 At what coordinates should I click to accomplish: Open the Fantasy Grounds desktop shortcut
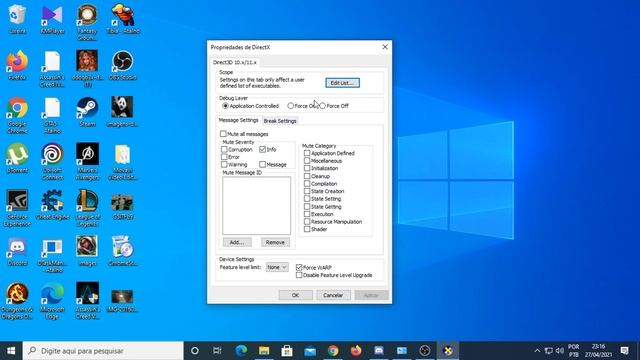[x=87, y=22]
